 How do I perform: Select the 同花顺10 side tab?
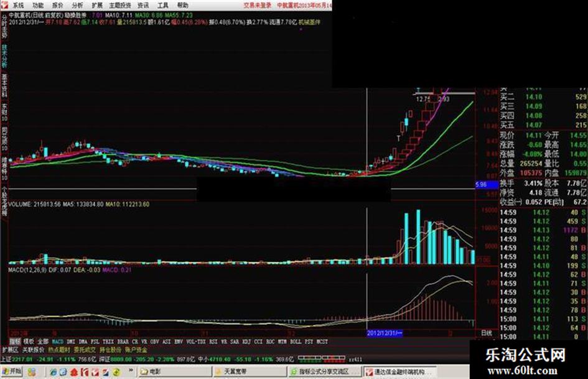coord(4,139)
